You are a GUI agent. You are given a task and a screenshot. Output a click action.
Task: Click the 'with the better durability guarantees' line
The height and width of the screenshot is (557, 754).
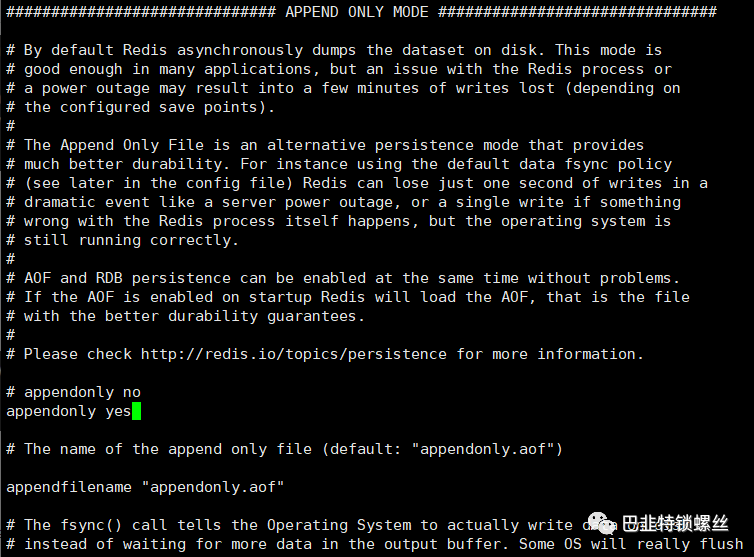(194, 316)
